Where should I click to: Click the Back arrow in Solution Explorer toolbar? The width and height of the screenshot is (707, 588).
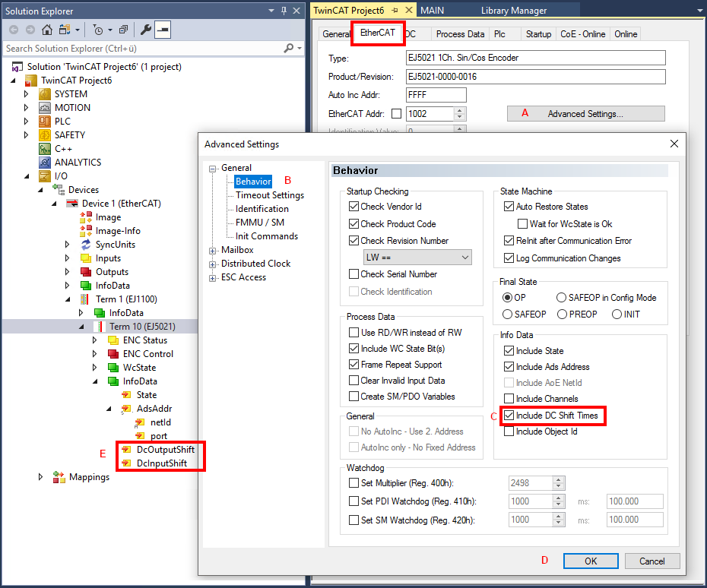point(14,30)
